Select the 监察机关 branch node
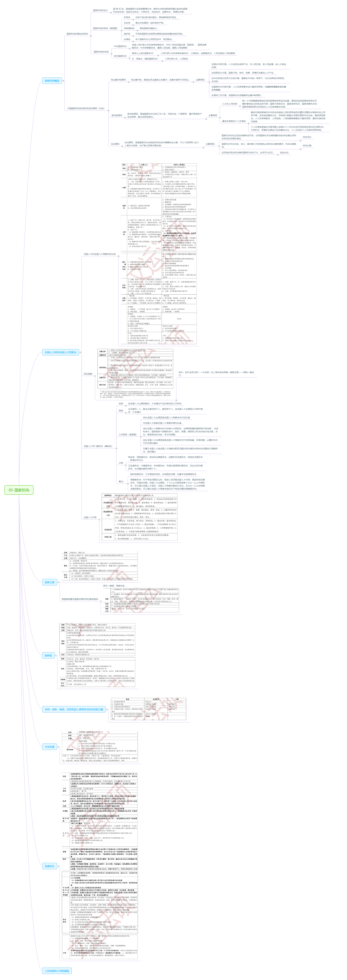The height and width of the screenshot is (980, 347). pos(49,866)
